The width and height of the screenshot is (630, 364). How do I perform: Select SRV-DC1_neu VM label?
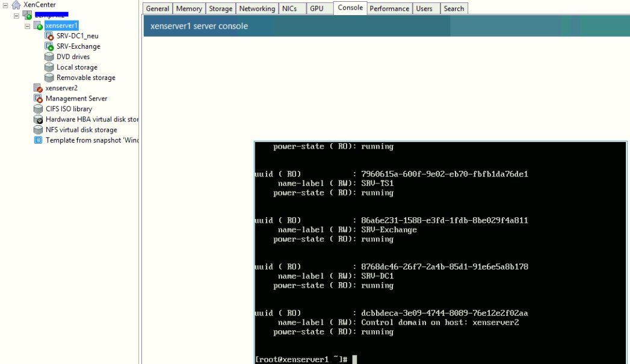[78, 36]
